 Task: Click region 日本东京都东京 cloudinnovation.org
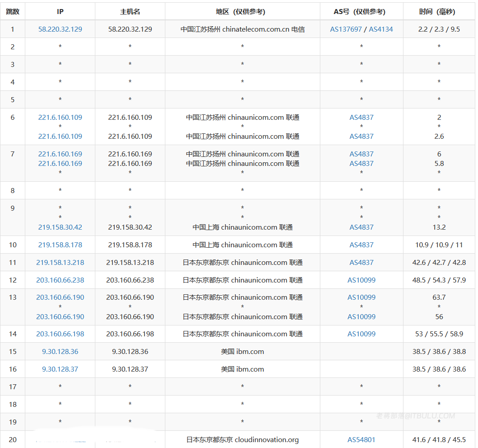(242, 440)
